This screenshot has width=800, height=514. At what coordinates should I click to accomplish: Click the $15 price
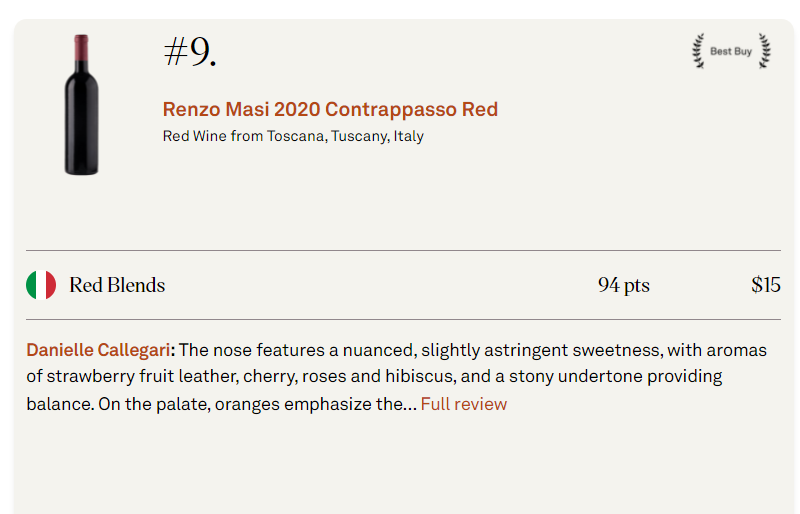(765, 285)
